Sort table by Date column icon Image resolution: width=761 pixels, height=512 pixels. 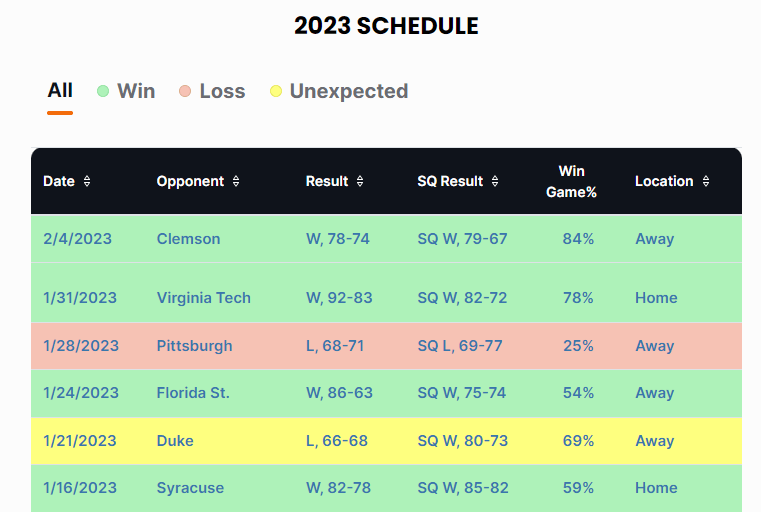pos(87,182)
